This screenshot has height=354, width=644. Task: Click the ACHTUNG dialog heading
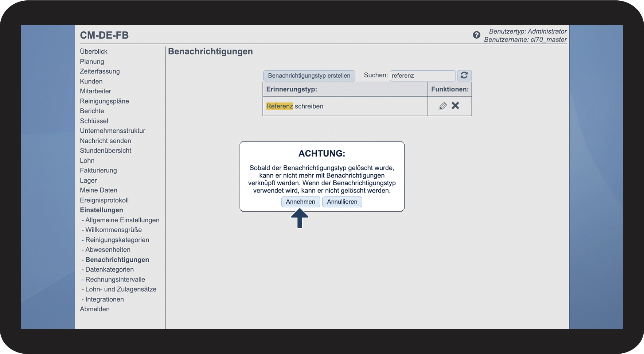pos(322,153)
